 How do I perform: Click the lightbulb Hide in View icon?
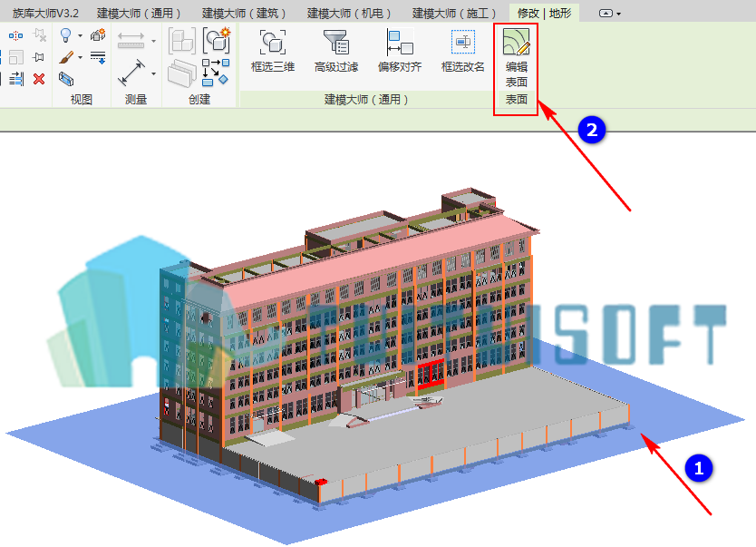click(65, 35)
